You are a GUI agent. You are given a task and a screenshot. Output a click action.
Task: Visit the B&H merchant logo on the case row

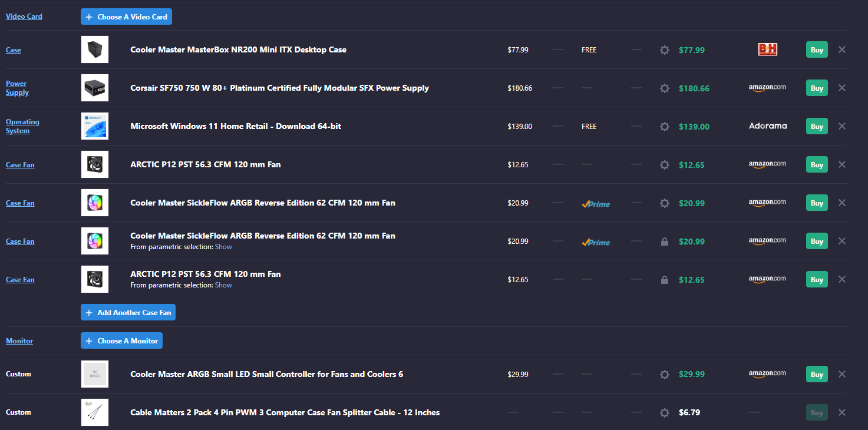coord(768,49)
